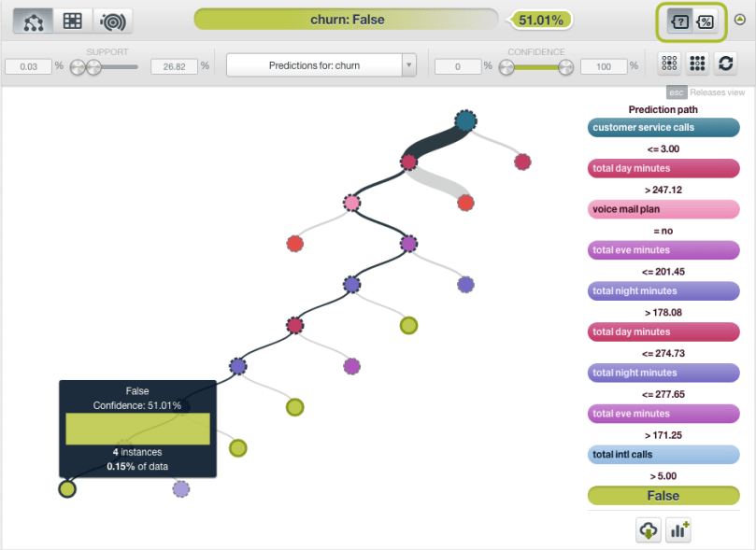This screenshot has height=550, width=756.
Task: Collapse the filter panel with the up arrow
Action: (740, 20)
